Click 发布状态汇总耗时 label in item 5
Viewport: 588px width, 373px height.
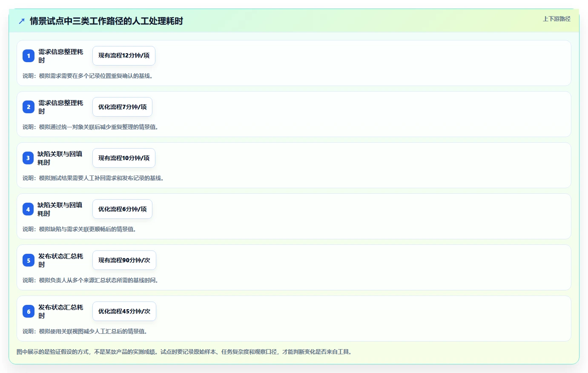[61, 260]
